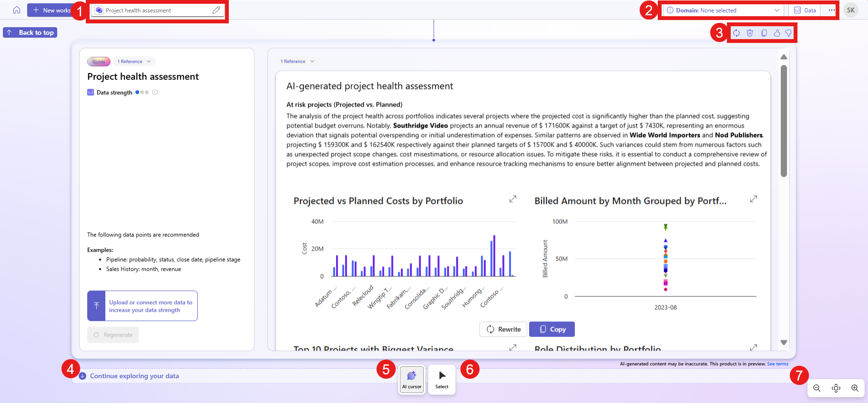Click the scrollbar down arrow
The image size is (868, 403).
tap(784, 342)
